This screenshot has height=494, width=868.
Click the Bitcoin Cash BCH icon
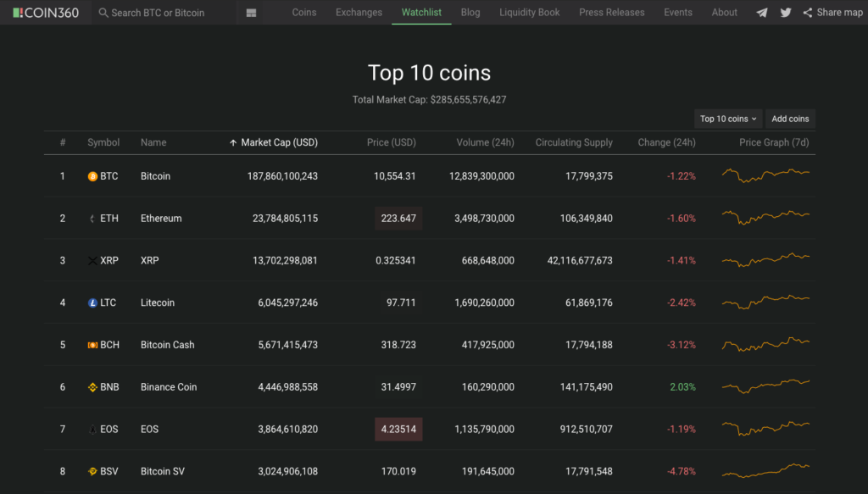click(92, 345)
